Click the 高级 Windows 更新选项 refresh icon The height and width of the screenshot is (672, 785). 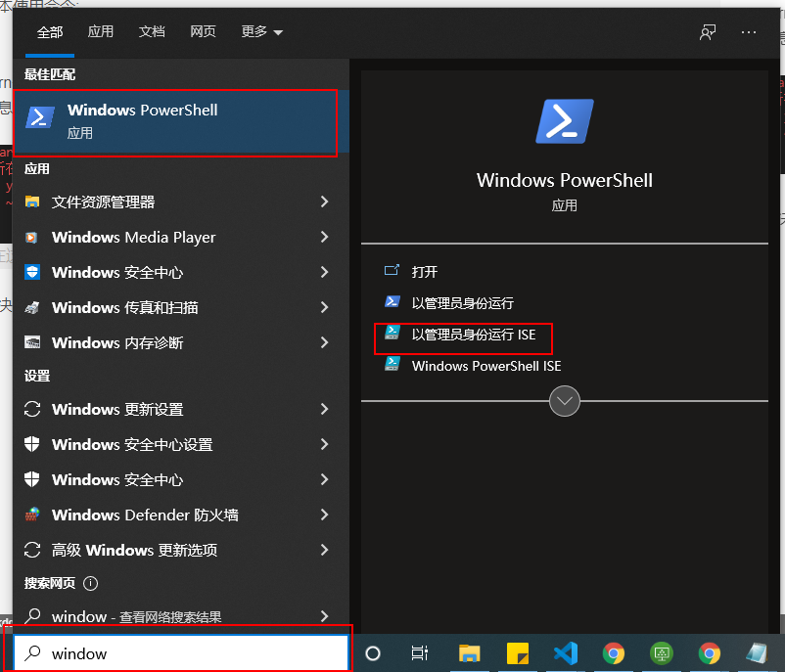coord(32,550)
